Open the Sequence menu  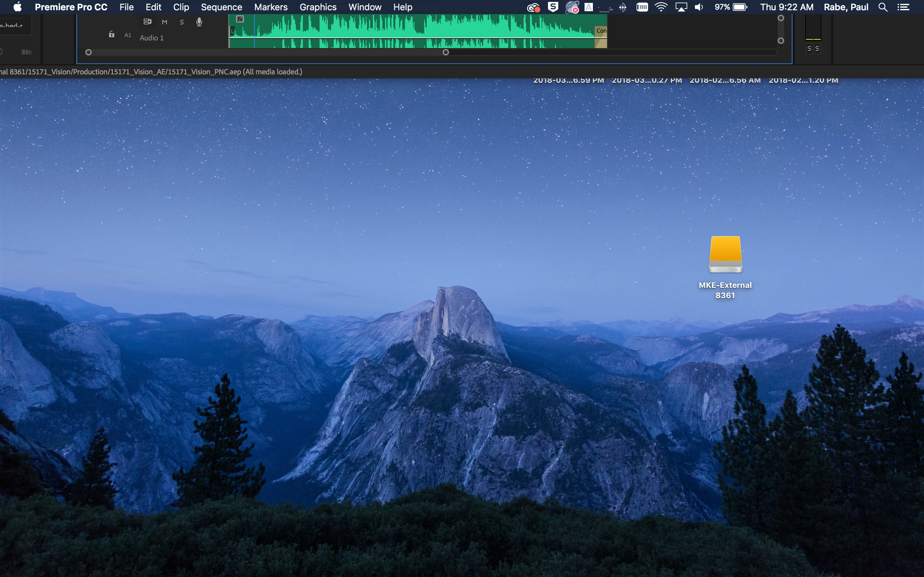click(221, 7)
